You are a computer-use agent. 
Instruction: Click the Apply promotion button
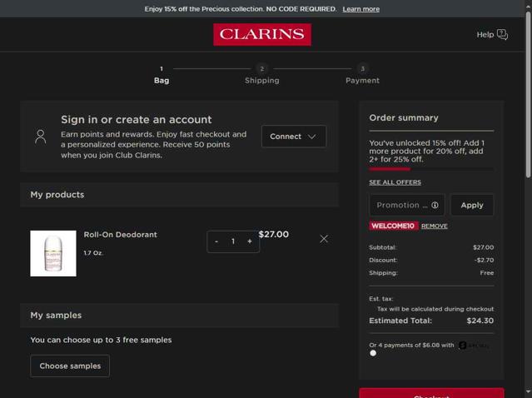pos(472,205)
